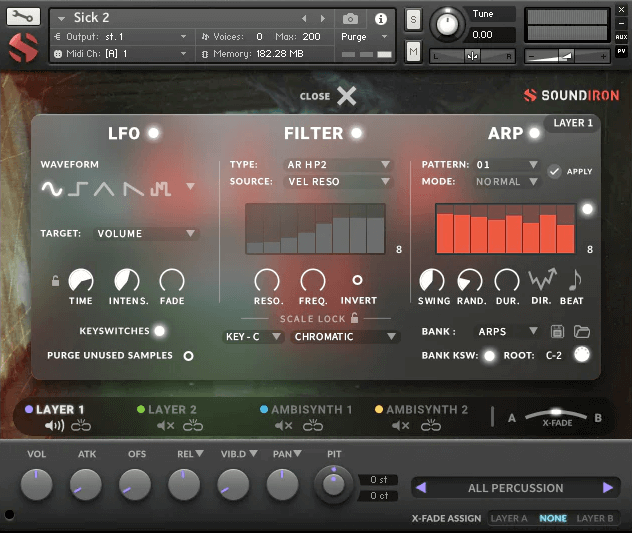
Task: Open the arp MODE Normal dropdown
Action: pyautogui.click(x=507, y=181)
